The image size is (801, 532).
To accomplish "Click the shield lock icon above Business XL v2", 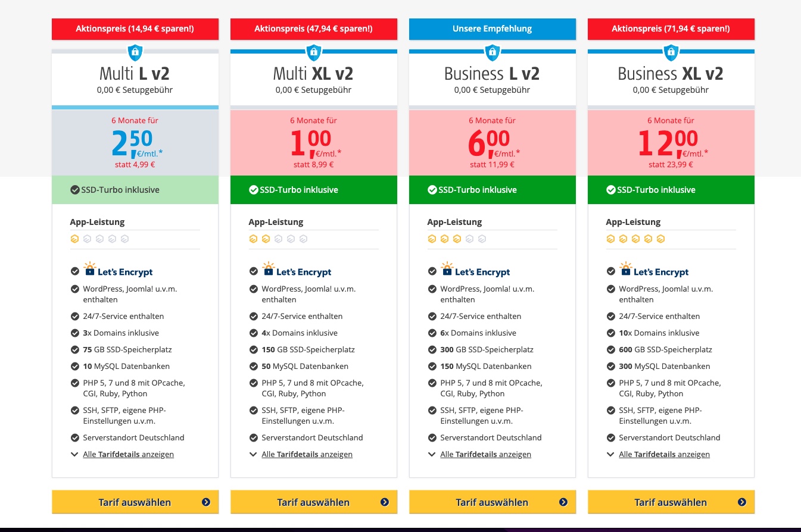I will [x=671, y=52].
